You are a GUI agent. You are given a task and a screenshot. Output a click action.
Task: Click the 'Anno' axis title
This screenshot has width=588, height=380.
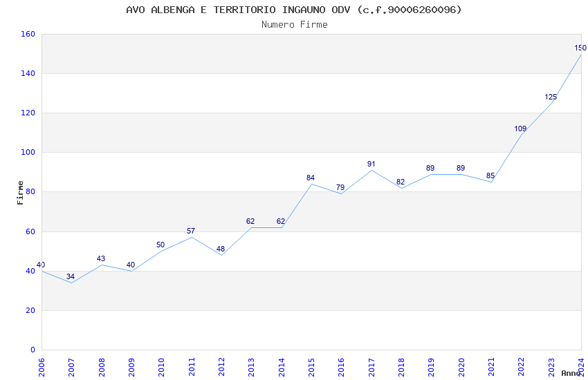point(571,373)
